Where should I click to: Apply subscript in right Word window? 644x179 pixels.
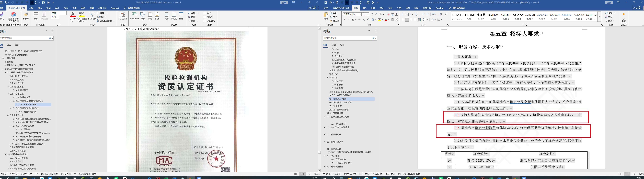pos(363,19)
